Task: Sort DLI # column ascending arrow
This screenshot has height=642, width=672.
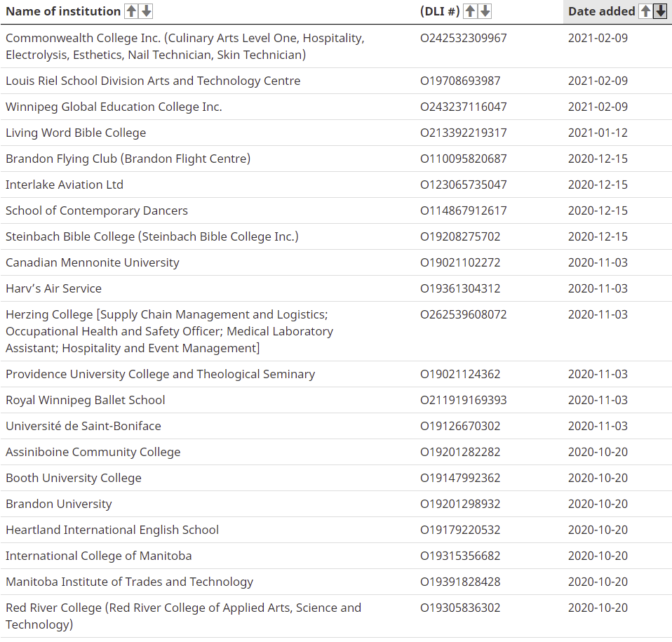Action: [470, 11]
